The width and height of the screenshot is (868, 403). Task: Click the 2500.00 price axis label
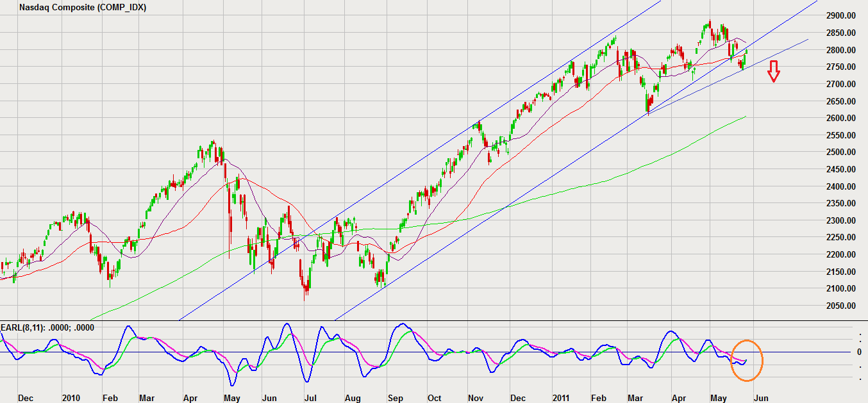tap(841, 152)
